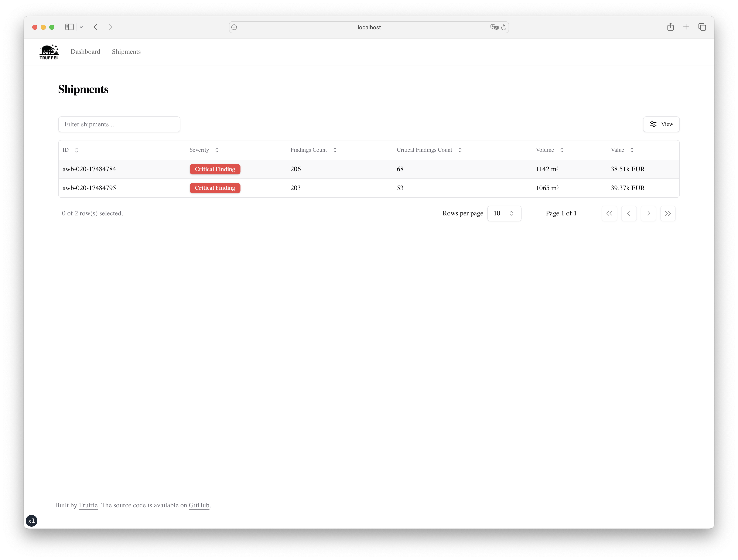The height and width of the screenshot is (560, 738).
Task: Sort table by Severity column
Action: 204,150
